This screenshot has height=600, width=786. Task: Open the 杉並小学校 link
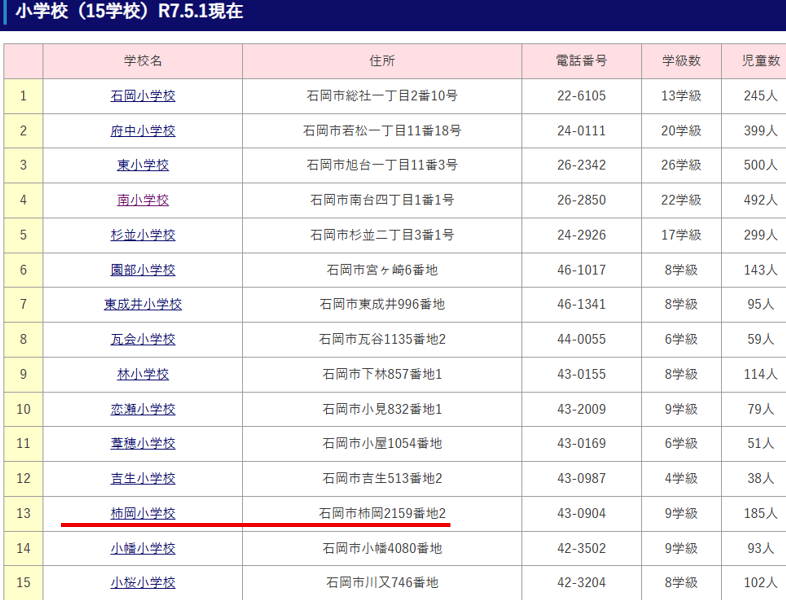click(x=143, y=235)
